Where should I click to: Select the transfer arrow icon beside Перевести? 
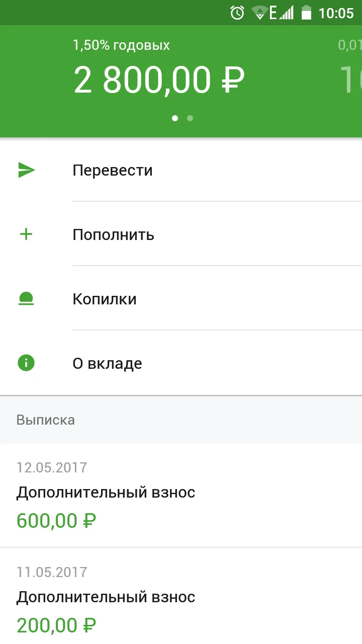pyautogui.click(x=26, y=171)
